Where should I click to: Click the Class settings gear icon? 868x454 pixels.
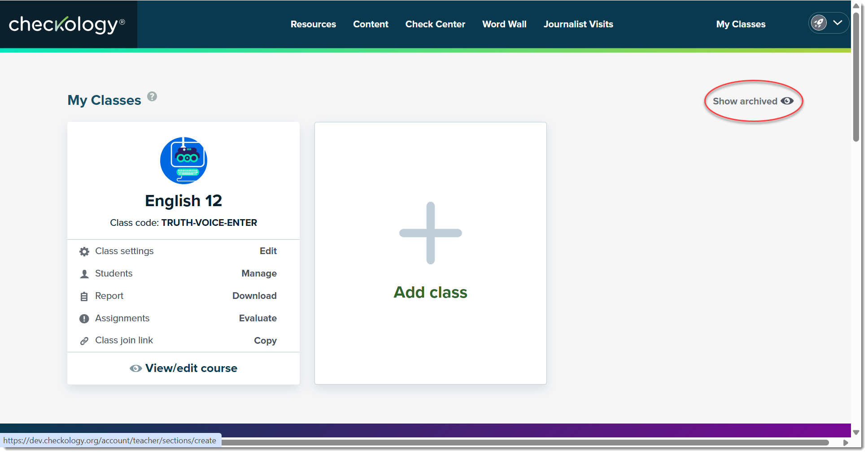click(84, 251)
